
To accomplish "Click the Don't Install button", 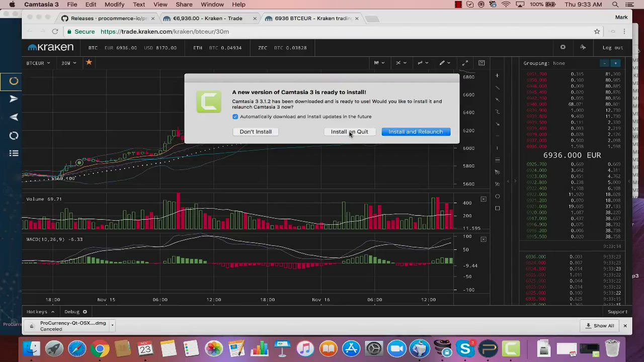I will pyautogui.click(x=256, y=132).
